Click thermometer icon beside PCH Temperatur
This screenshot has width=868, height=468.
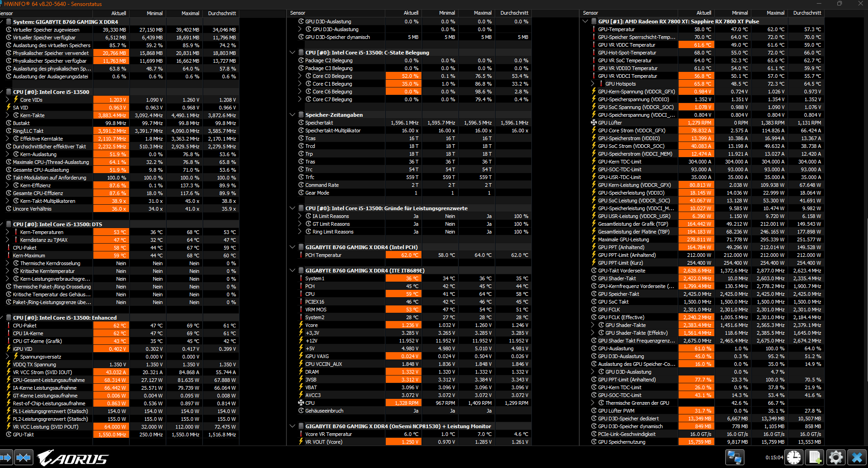click(301, 255)
